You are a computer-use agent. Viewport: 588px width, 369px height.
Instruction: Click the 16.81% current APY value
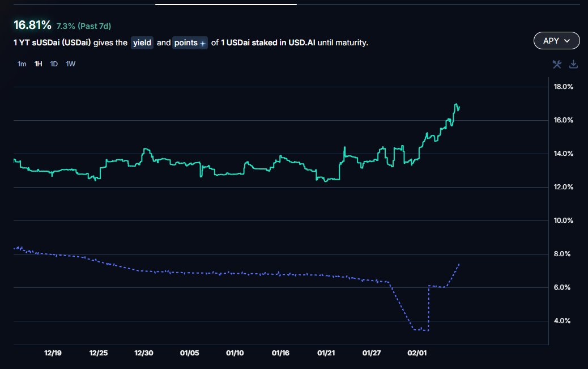pos(32,25)
